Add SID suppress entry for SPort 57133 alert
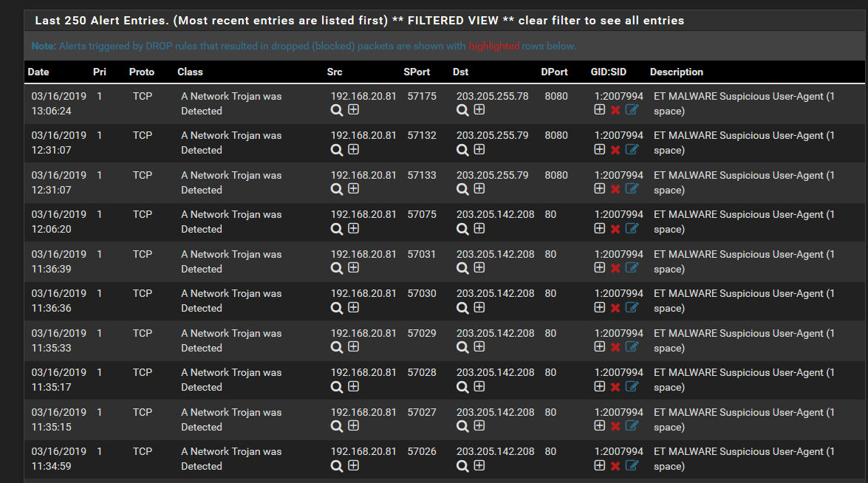Viewport: 868px width, 483px height. pyautogui.click(x=600, y=188)
